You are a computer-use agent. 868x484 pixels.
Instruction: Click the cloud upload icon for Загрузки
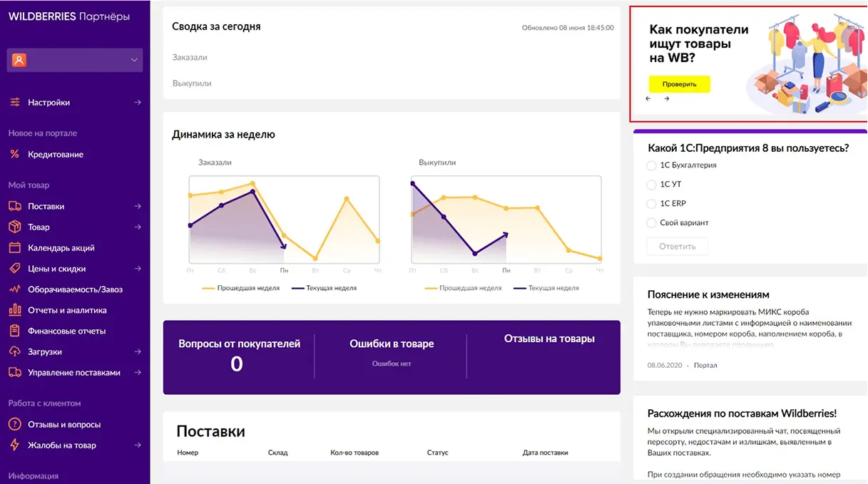(x=15, y=352)
